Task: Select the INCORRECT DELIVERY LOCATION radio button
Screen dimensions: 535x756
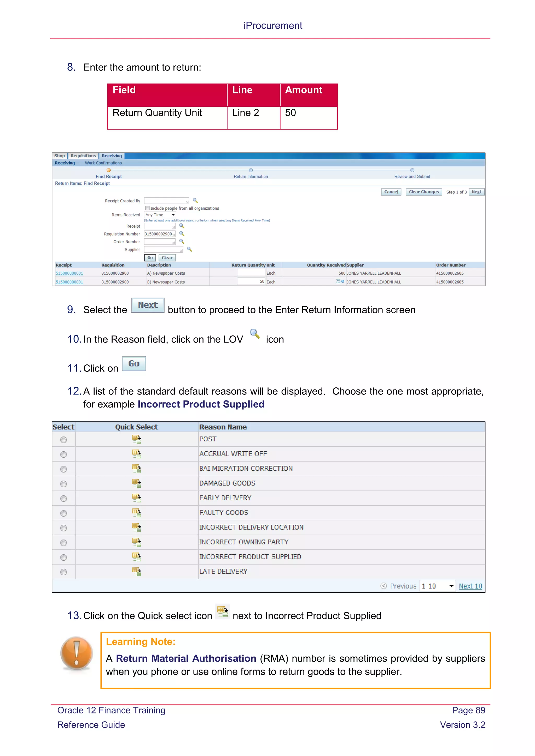Action: [63, 528]
